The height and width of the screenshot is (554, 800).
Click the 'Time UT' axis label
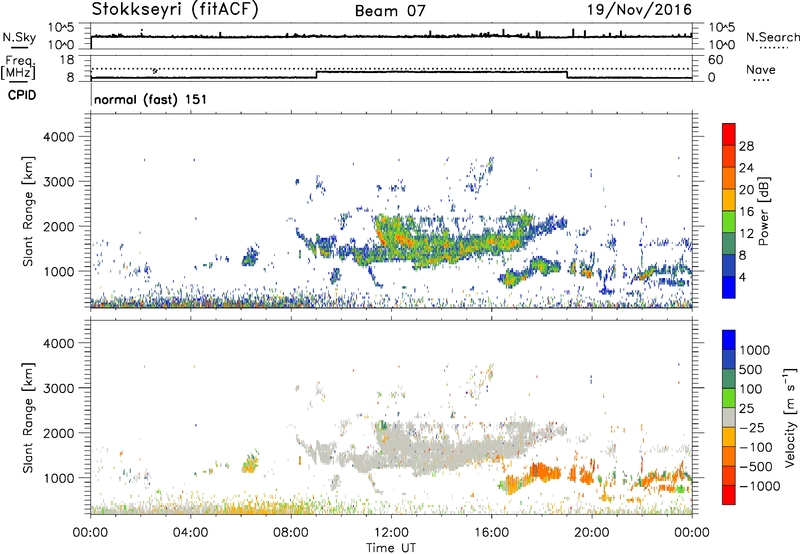pyautogui.click(x=391, y=548)
